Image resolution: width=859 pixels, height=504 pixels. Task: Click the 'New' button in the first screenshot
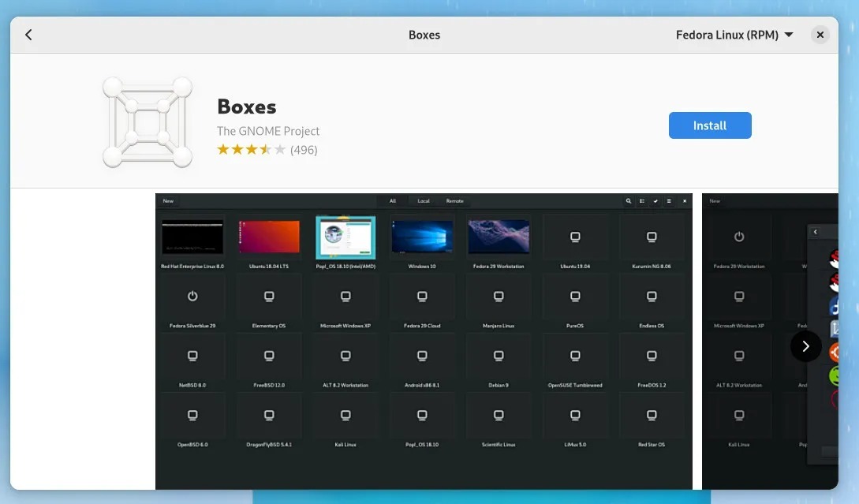(x=168, y=201)
